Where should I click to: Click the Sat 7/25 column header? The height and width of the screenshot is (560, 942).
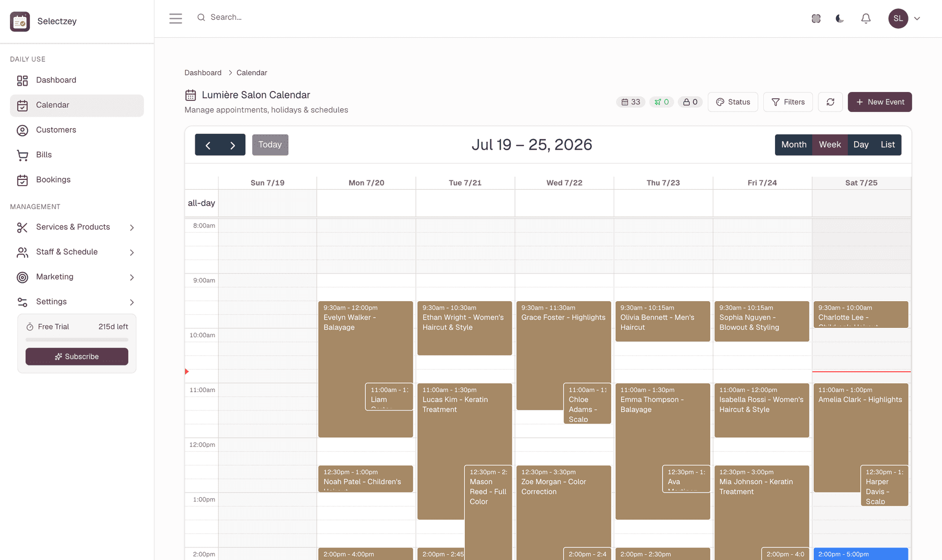(x=861, y=183)
